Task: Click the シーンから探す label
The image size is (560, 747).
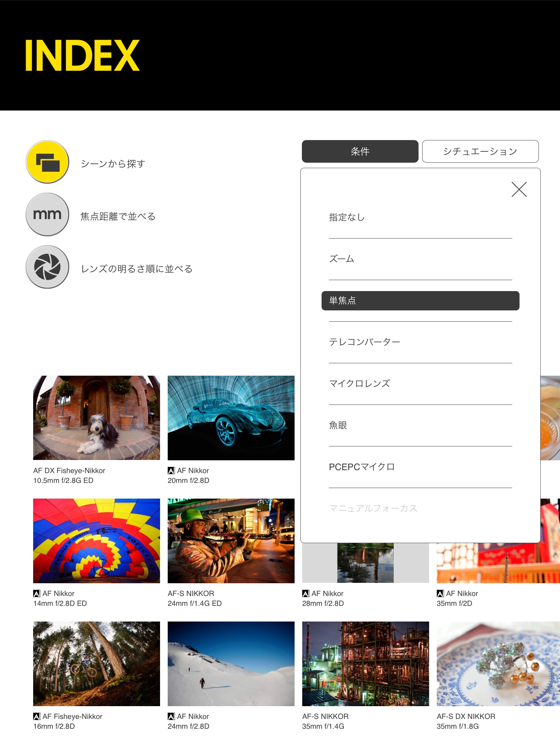Action: [x=113, y=164]
